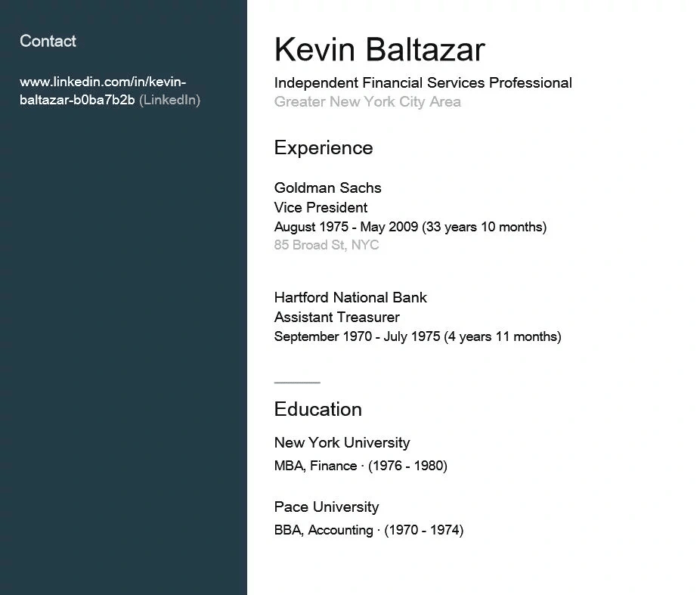The image size is (700, 595).
Task: Click the name Kevin Baltazar
Action: 379,49
